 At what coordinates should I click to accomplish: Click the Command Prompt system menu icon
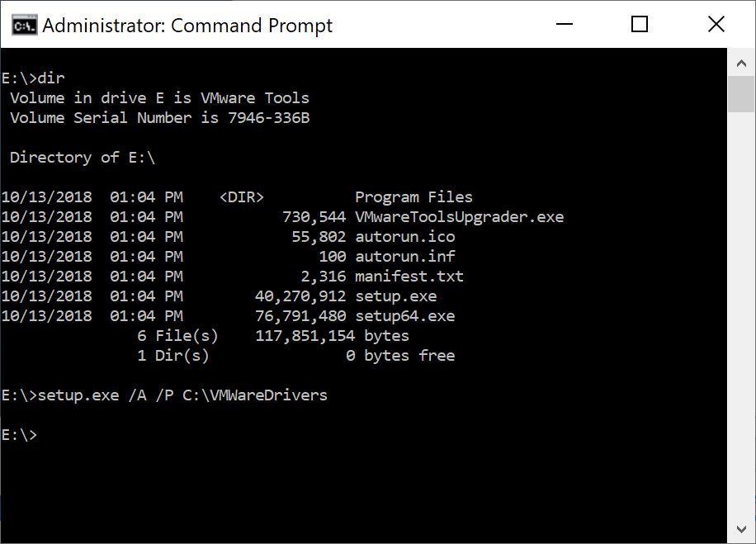(x=24, y=26)
